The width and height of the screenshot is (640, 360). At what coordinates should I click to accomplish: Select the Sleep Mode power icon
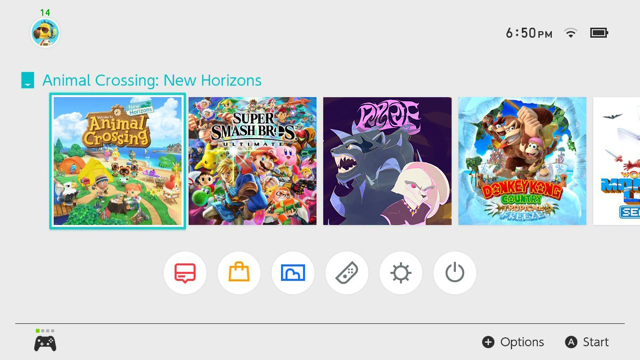click(x=454, y=273)
